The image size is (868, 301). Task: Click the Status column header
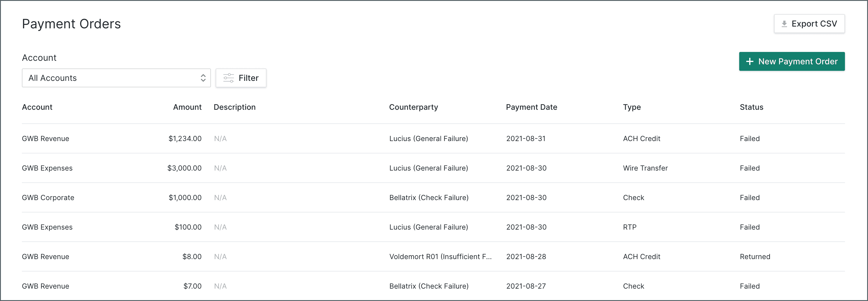(x=751, y=107)
